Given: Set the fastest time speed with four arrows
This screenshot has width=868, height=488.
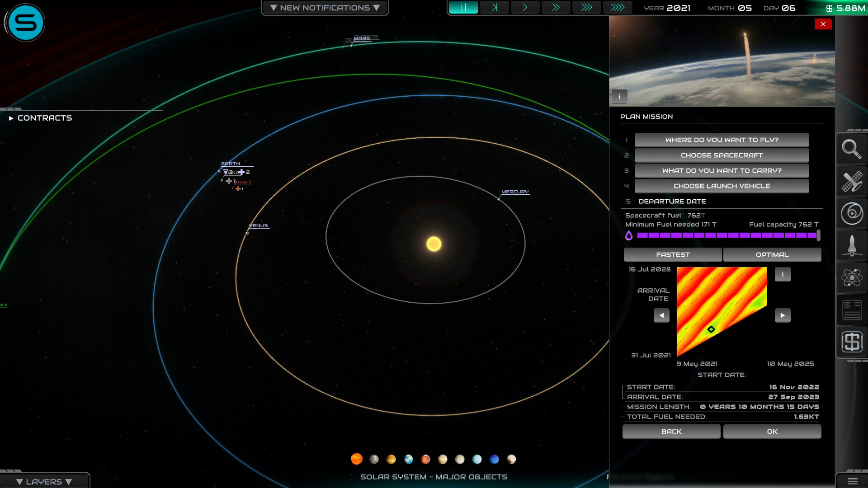Looking at the screenshot, I should coord(617,8).
